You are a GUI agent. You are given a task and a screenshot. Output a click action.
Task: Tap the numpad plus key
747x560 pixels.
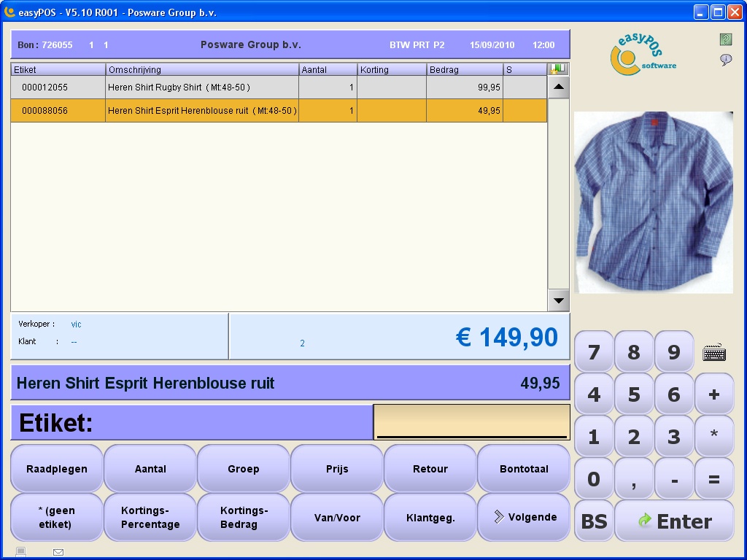pyautogui.click(x=713, y=394)
